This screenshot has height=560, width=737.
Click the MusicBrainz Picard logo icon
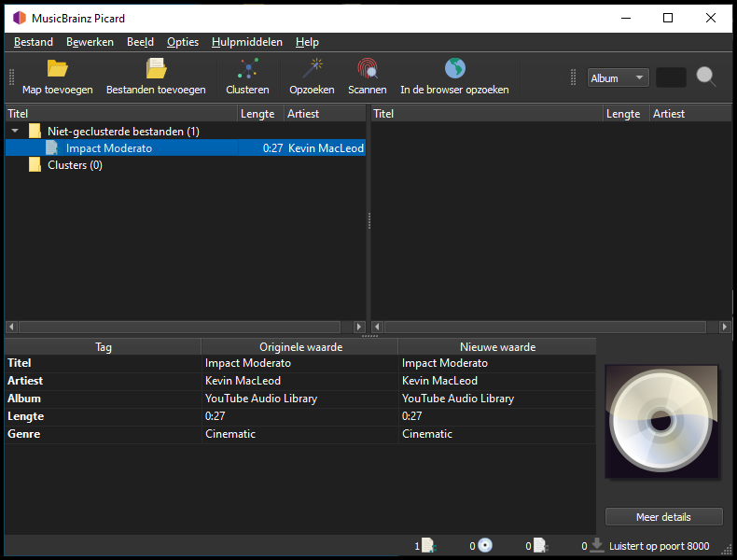click(x=20, y=19)
